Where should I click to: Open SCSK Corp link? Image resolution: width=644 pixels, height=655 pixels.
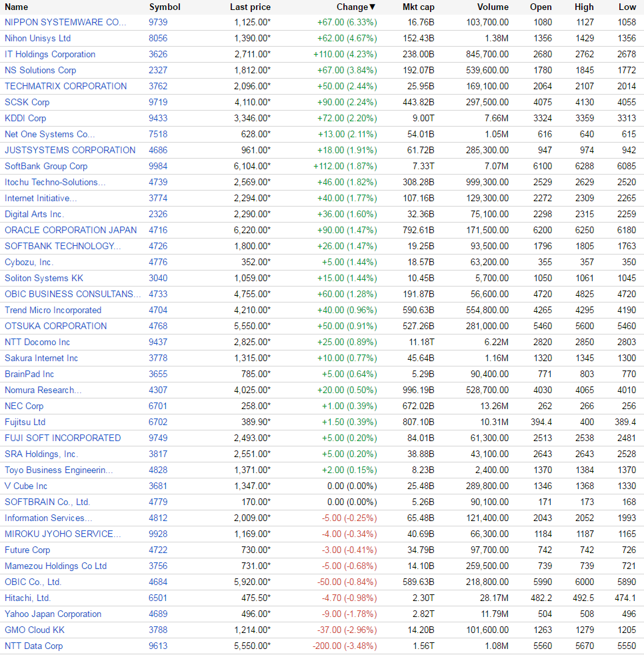(x=27, y=103)
